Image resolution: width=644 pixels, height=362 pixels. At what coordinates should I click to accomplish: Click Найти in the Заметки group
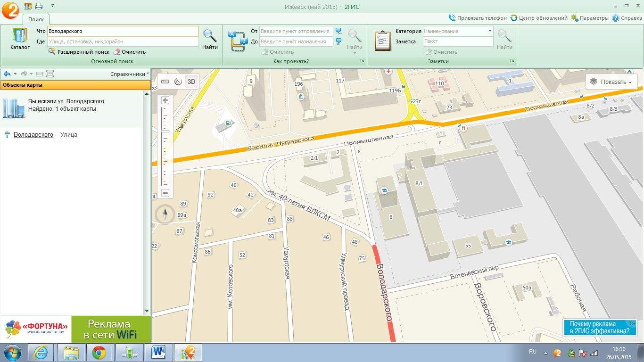click(504, 39)
